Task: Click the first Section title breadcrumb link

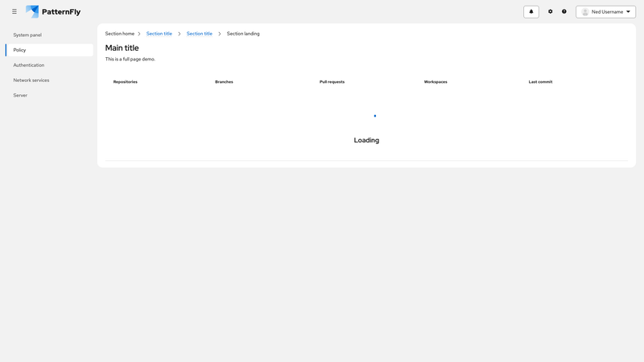Action: (x=159, y=34)
